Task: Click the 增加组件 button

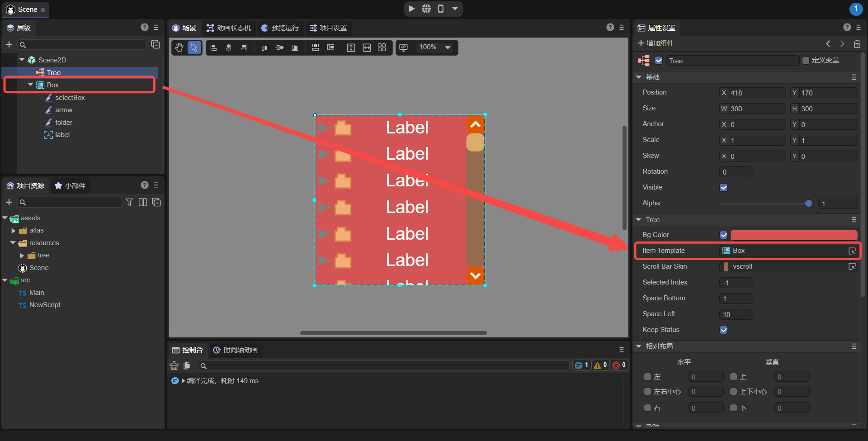Action: [656, 43]
